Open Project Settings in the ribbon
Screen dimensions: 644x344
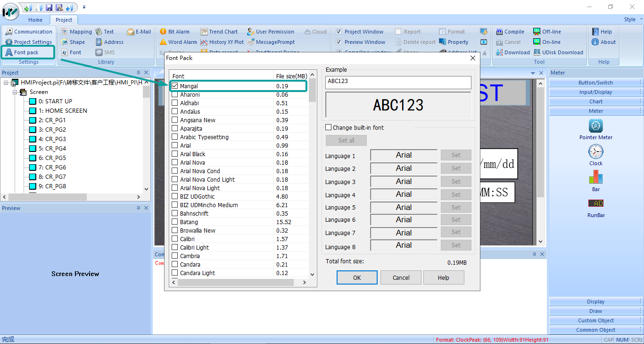pyautogui.click(x=29, y=42)
